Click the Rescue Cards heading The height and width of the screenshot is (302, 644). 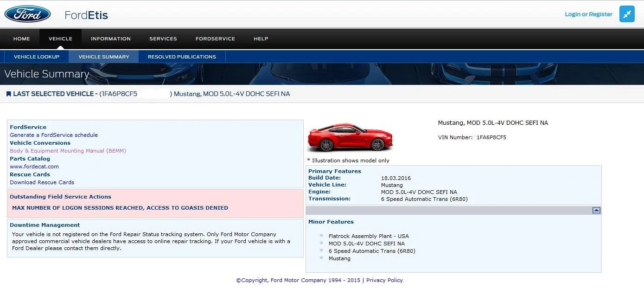pyautogui.click(x=30, y=174)
